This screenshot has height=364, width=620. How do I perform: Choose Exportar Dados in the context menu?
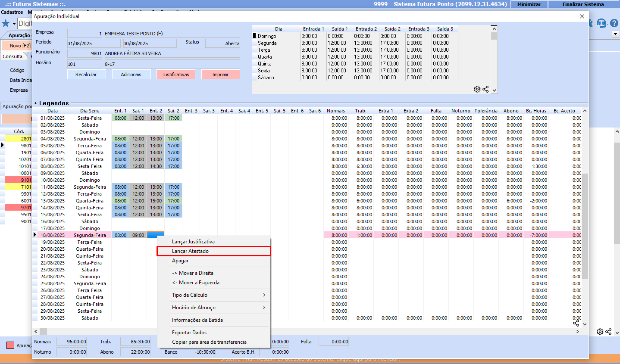pos(189,333)
